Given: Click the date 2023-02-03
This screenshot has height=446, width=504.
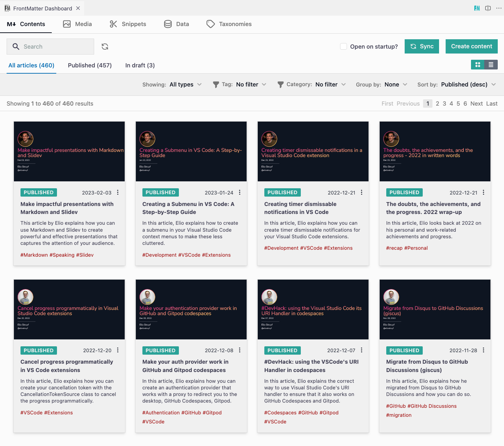Looking at the screenshot, I should point(97,193).
